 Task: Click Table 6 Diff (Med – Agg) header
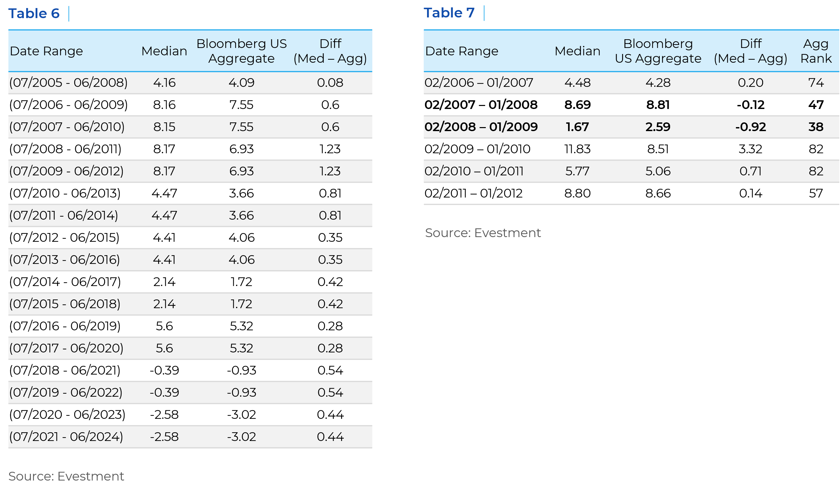[x=330, y=51]
